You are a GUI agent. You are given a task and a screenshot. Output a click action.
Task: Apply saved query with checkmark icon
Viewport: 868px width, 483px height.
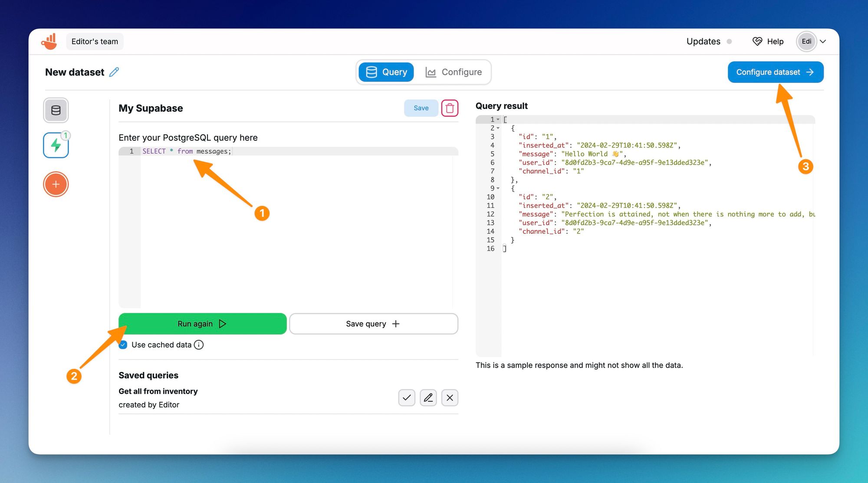(x=407, y=398)
